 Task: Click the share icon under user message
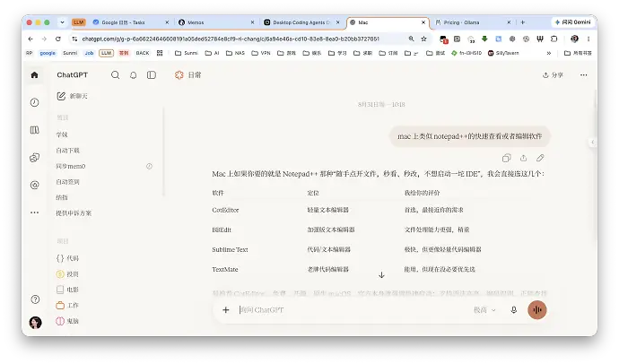pos(523,158)
